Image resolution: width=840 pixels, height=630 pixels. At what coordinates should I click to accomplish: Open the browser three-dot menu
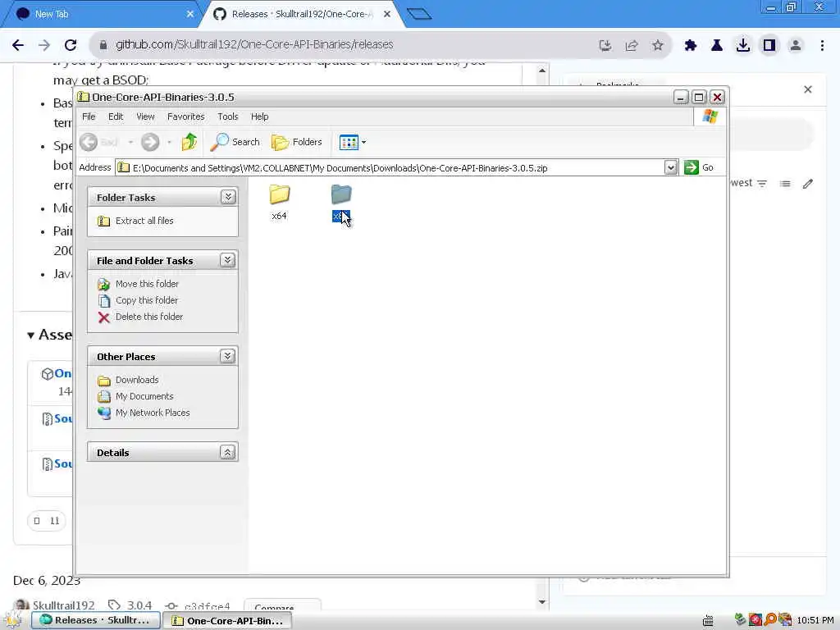coord(822,46)
